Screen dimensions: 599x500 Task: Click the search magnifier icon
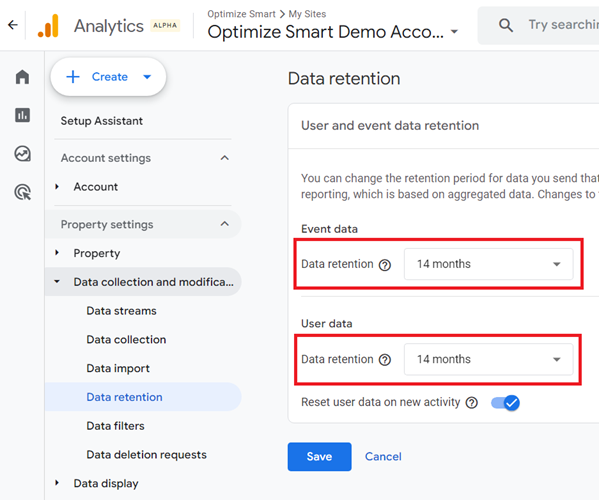coord(506,25)
